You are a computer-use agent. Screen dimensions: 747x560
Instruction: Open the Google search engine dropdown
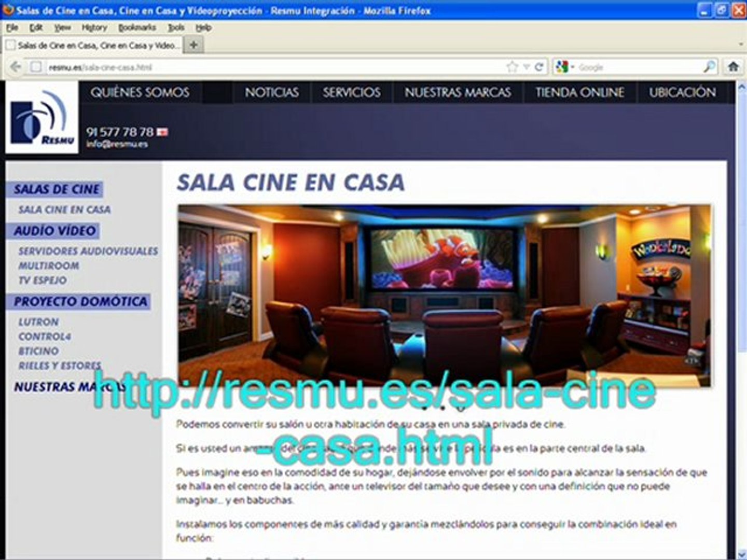click(565, 67)
